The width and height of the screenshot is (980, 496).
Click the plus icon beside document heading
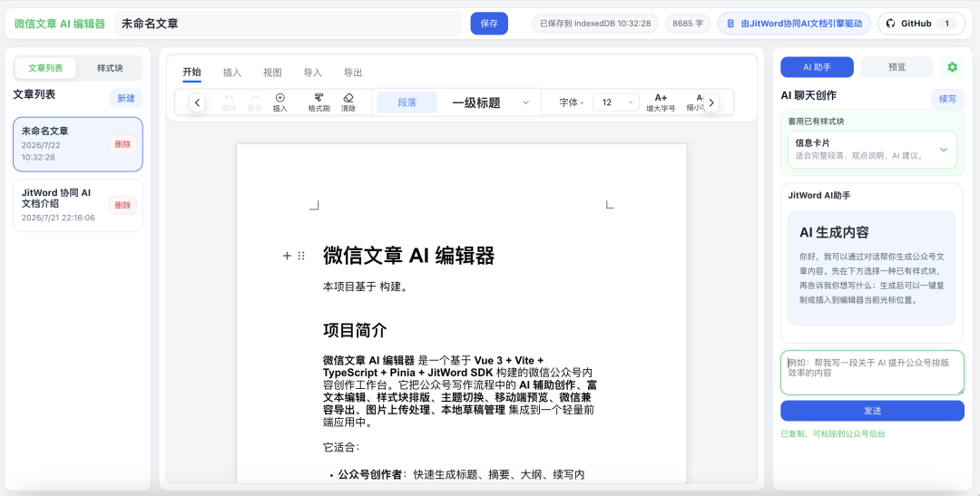[x=287, y=256]
